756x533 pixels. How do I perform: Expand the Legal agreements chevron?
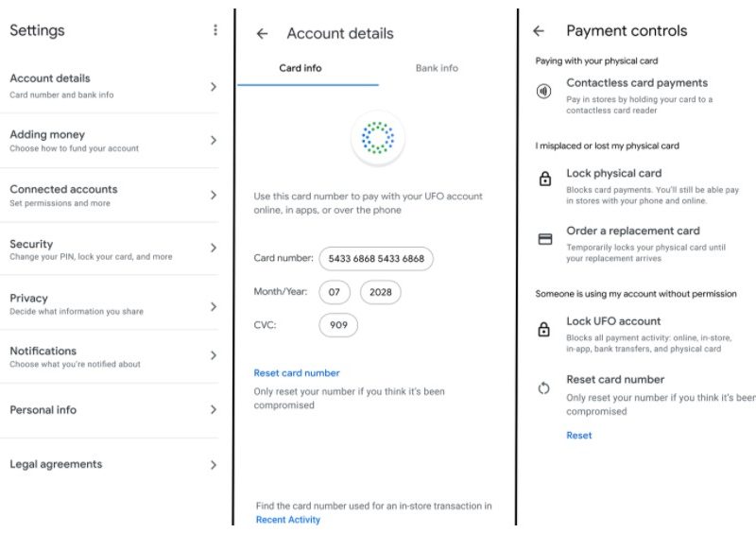(x=214, y=465)
